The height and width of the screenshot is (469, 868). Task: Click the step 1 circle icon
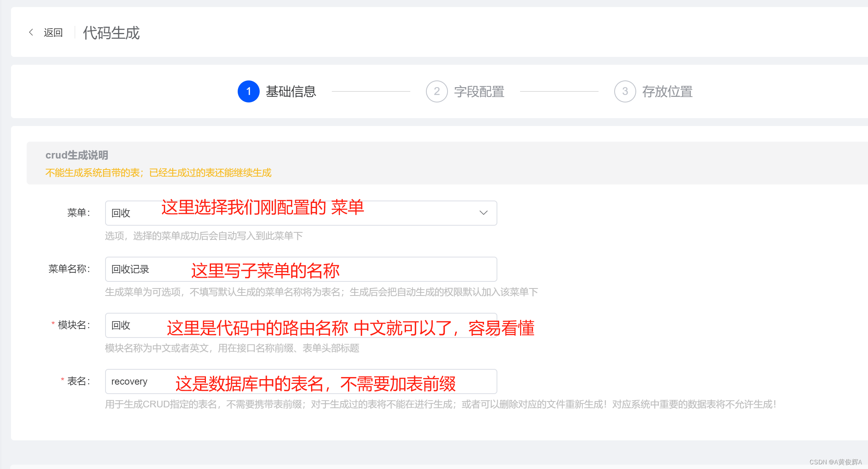click(x=249, y=91)
